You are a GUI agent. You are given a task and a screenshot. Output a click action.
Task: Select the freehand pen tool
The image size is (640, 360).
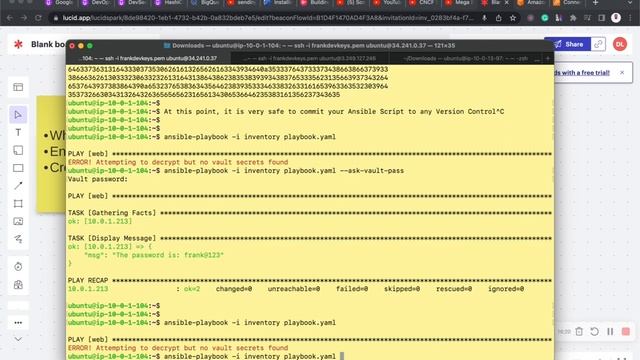tap(18, 239)
